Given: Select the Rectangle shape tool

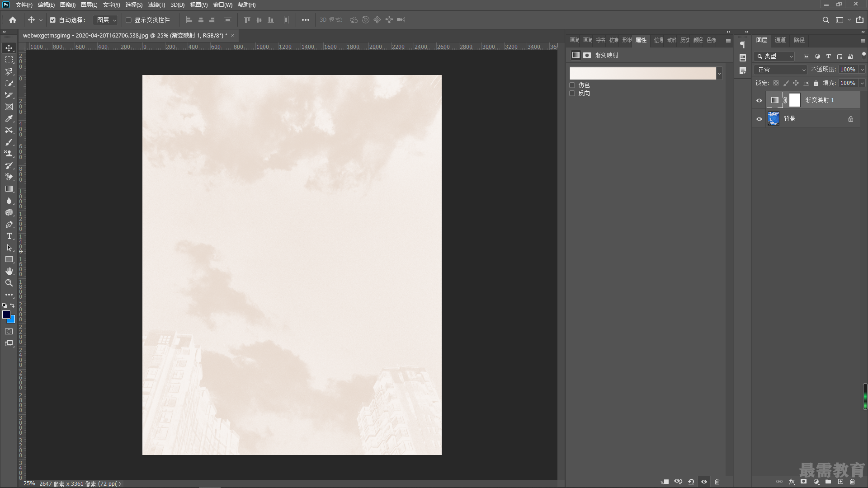Looking at the screenshot, I should [9, 259].
